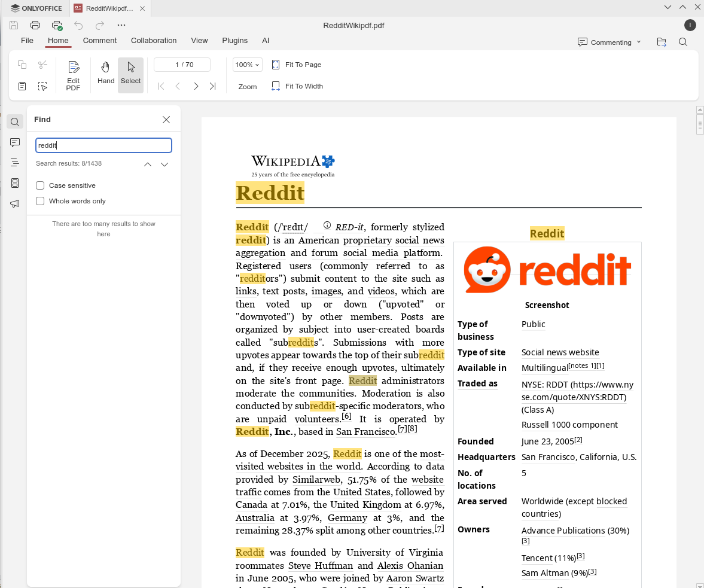Click the Undo arrow icon

tap(78, 25)
